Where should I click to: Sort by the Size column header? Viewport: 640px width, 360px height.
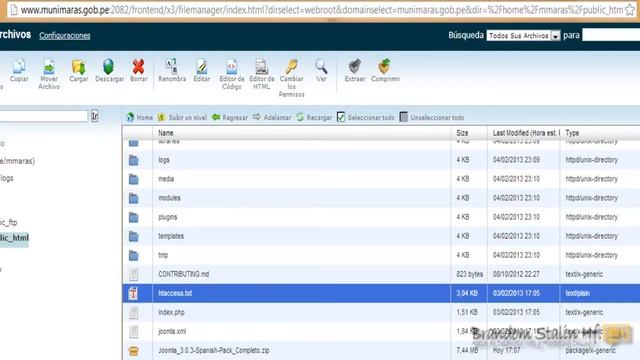click(x=462, y=133)
